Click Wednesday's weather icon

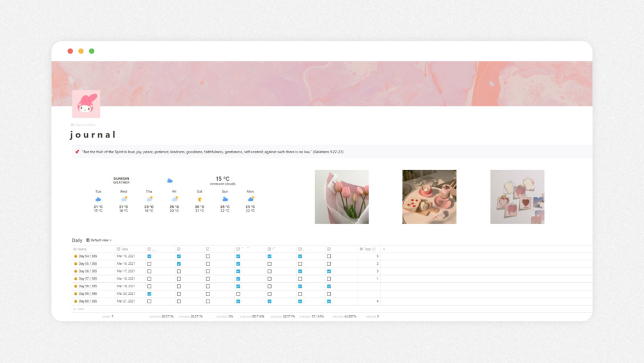pos(124,199)
